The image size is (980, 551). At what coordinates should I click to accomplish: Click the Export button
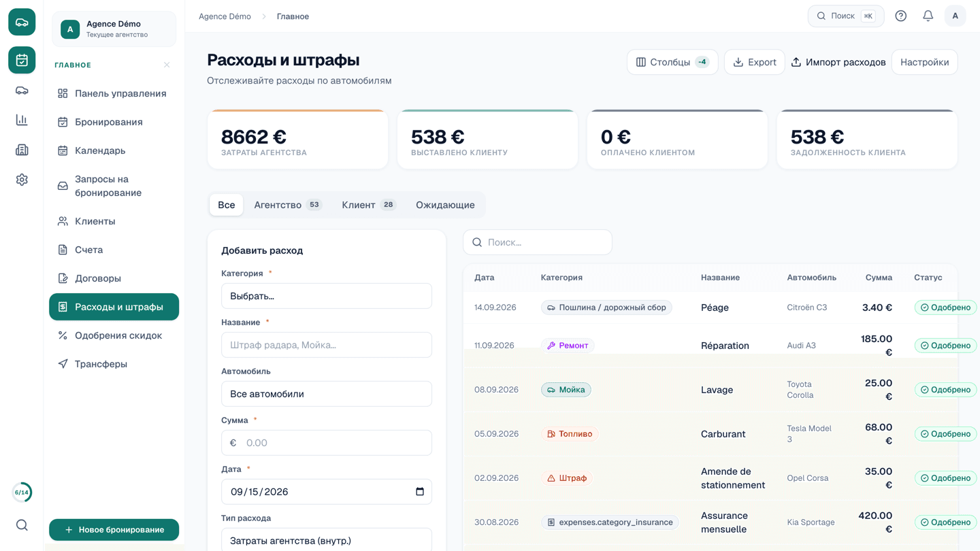754,62
